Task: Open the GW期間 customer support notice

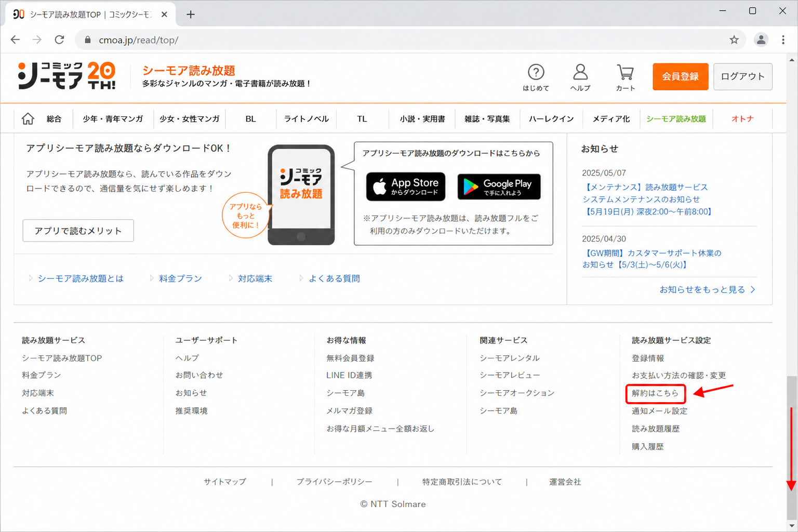Action: [x=651, y=259]
